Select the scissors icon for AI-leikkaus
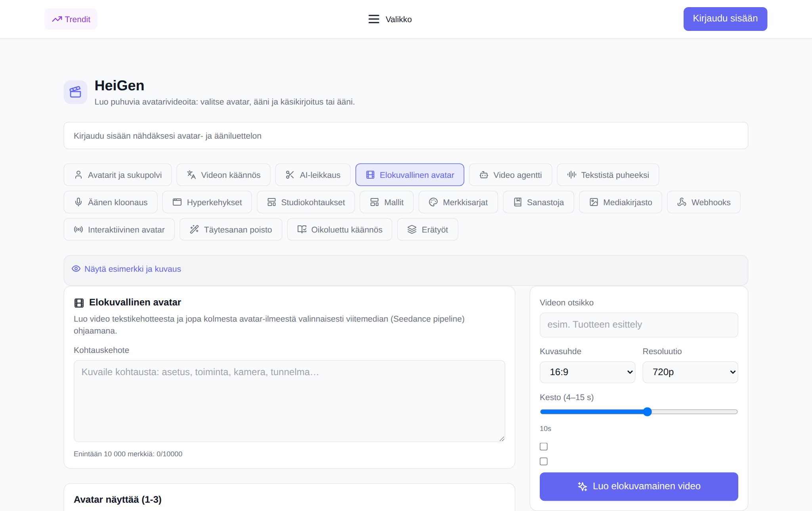This screenshot has height=511, width=812. (290, 175)
